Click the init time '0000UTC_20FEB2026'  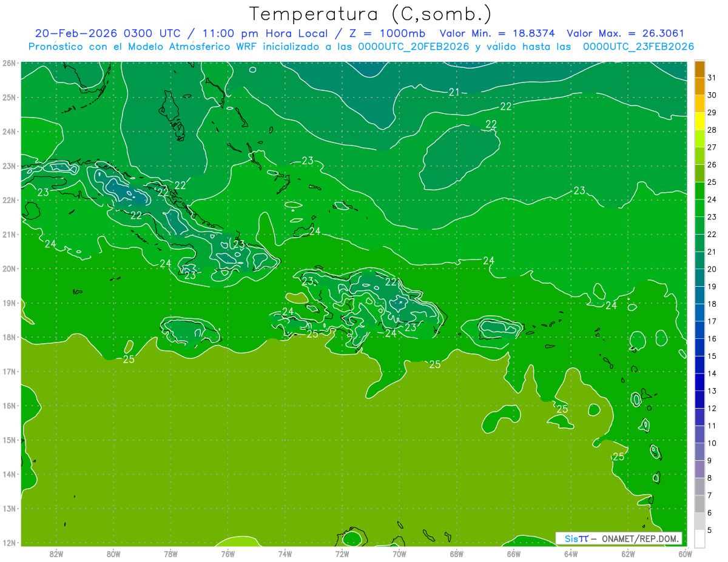coord(414,47)
